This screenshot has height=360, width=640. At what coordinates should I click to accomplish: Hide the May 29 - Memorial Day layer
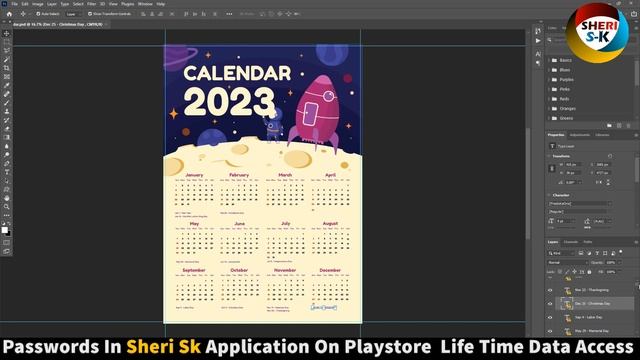[x=550, y=331]
